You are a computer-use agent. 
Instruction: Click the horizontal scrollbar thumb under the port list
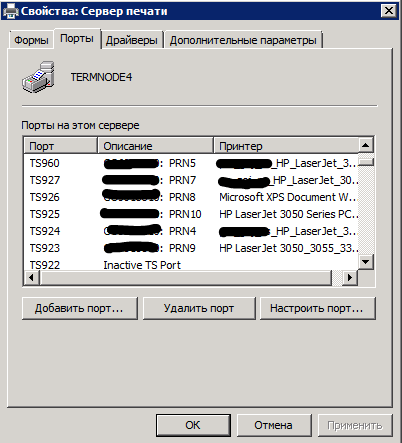(x=186, y=278)
